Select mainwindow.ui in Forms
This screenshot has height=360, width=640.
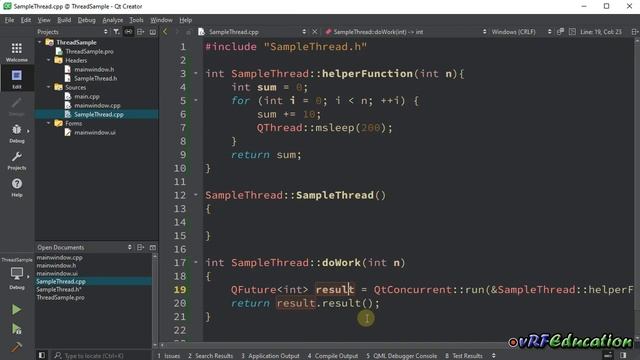(x=95, y=132)
